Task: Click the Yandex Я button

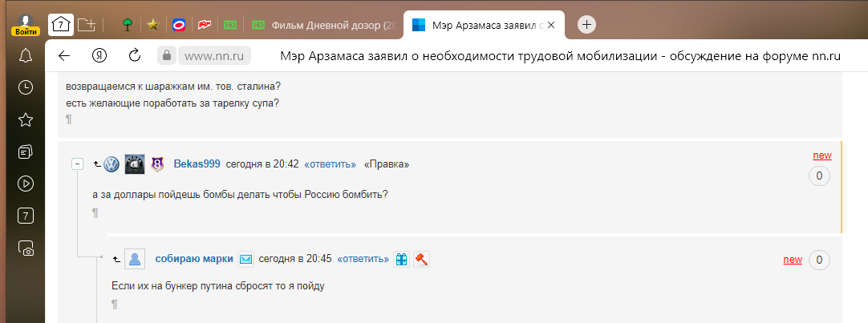Action: click(99, 55)
